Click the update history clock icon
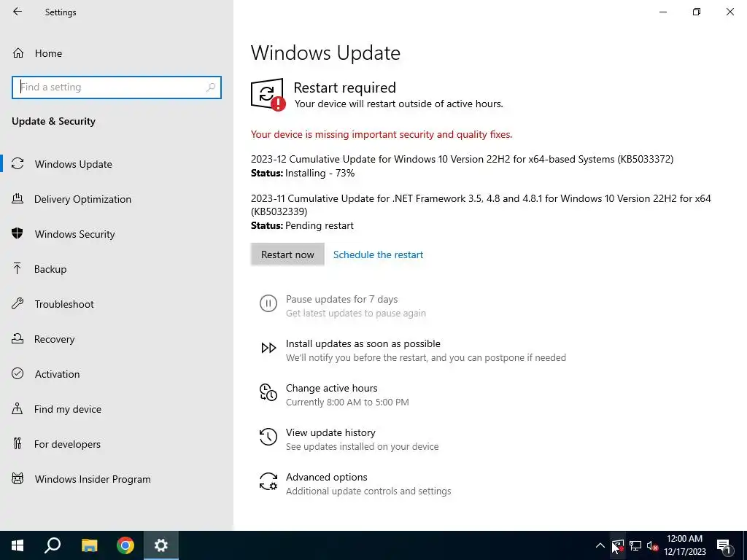 [x=268, y=437]
